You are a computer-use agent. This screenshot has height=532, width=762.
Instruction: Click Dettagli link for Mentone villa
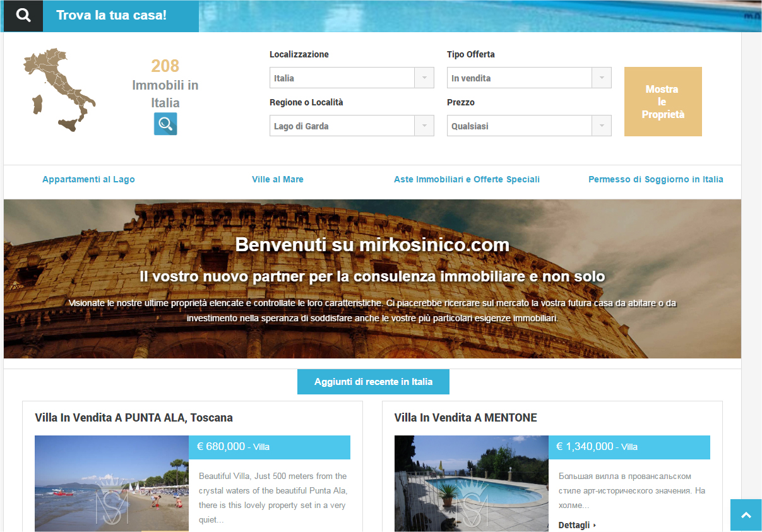coord(574,525)
